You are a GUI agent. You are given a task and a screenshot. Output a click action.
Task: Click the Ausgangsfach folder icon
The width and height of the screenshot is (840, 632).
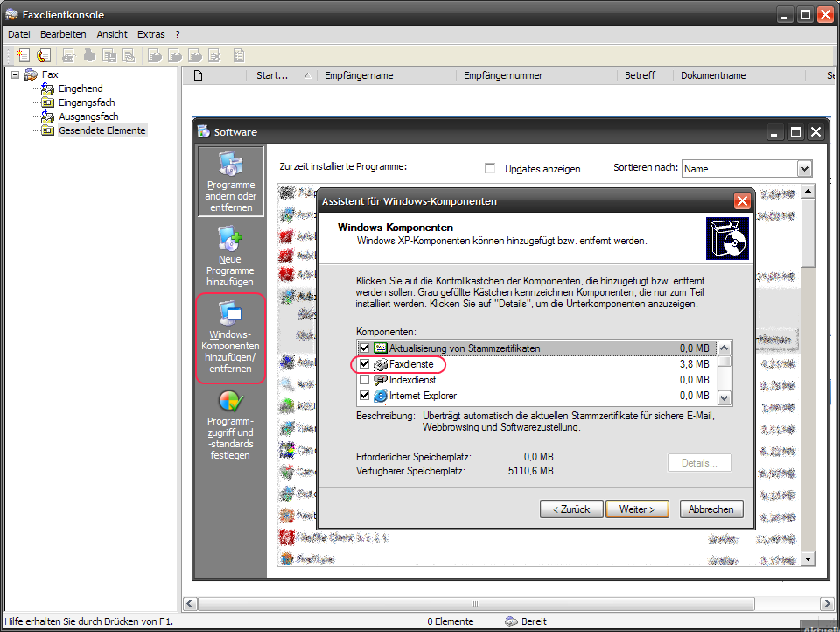tap(47, 116)
